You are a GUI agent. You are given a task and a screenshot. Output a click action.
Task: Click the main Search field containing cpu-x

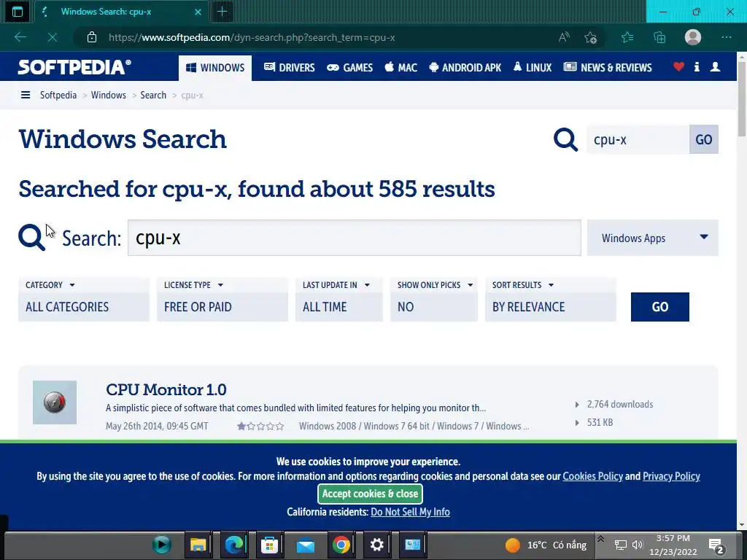[355, 238]
